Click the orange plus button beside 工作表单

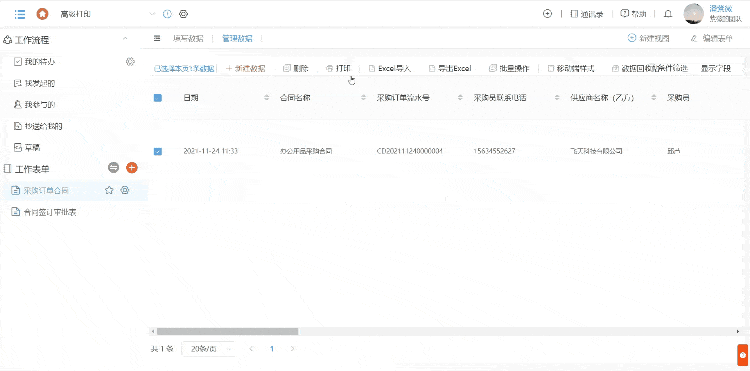click(x=132, y=168)
